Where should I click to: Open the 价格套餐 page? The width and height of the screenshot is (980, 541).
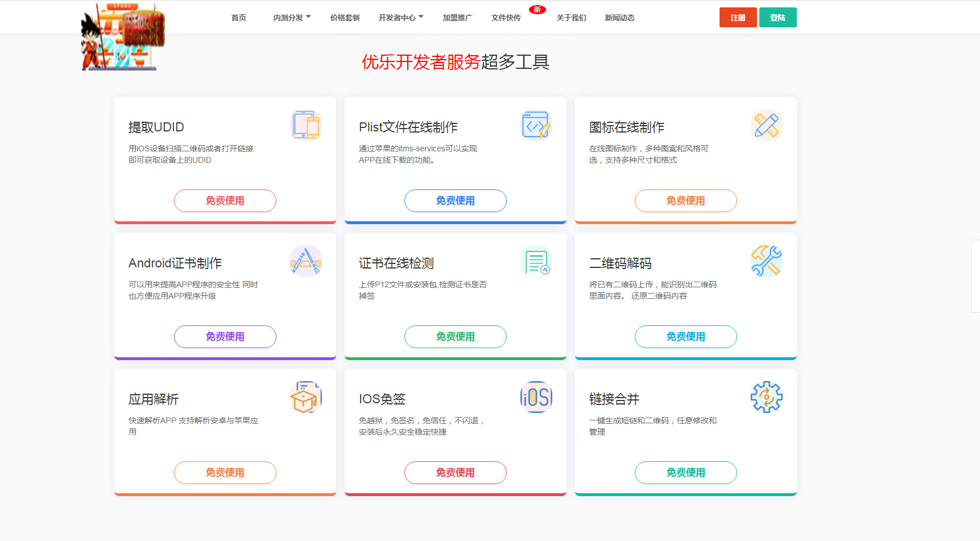[x=345, y=17]
